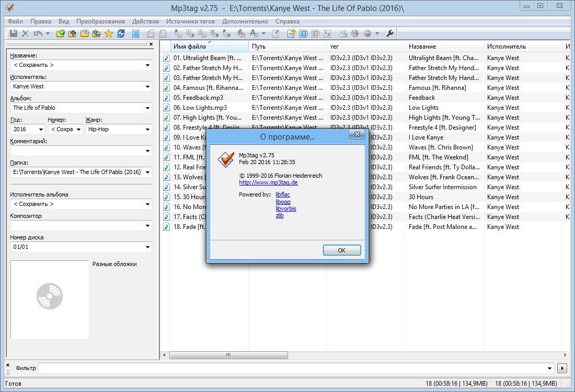Click the Extended tags notepad toolbar icon
575x392 pixels.
pyautogui.click(x=276, y=34)
